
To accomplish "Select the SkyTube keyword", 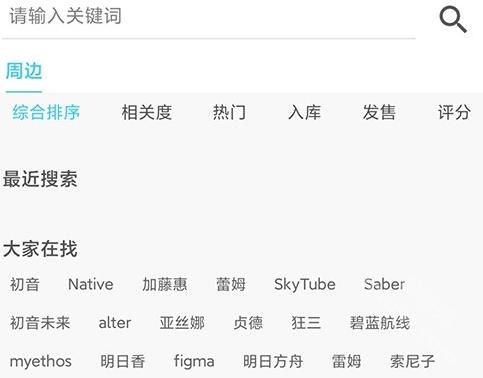I will [x=305, y=285].
